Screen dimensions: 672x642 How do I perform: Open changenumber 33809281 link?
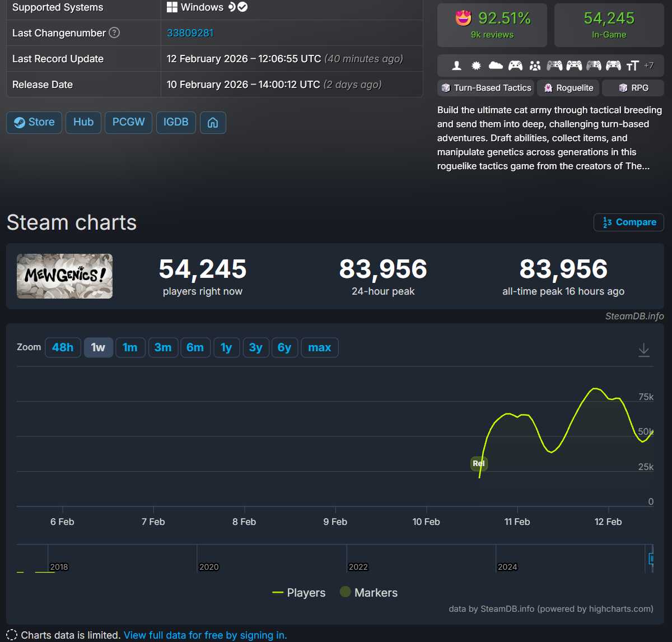(190, 33)
